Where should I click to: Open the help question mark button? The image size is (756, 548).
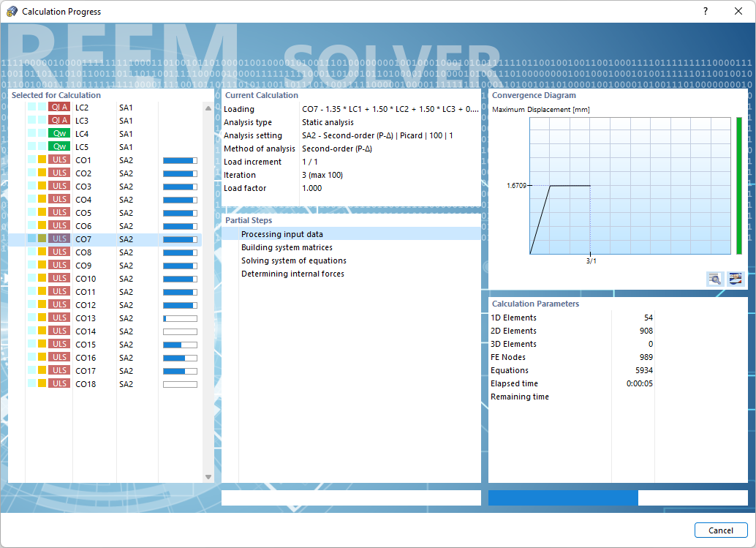pyautogui.click(x=705, y=11)
